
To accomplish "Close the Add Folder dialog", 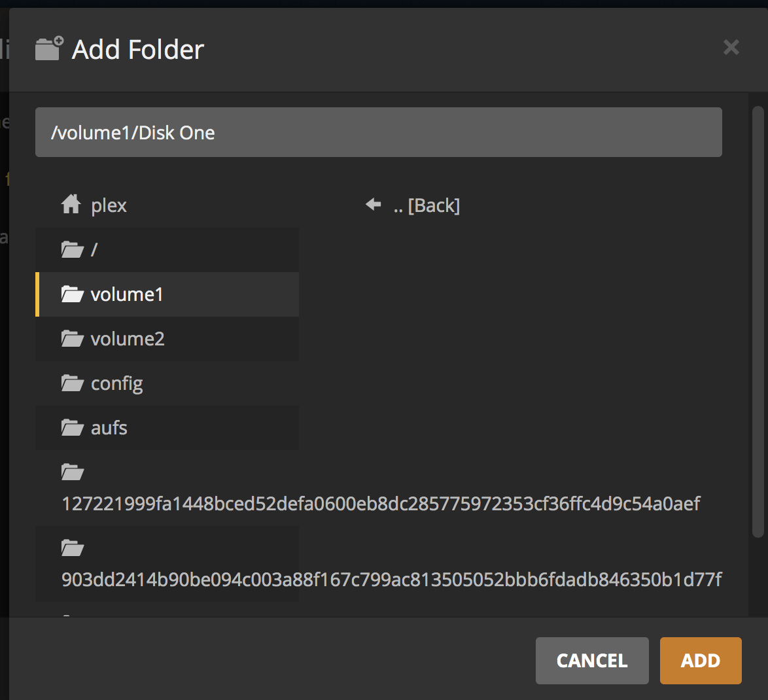I will tap(731, 47).
